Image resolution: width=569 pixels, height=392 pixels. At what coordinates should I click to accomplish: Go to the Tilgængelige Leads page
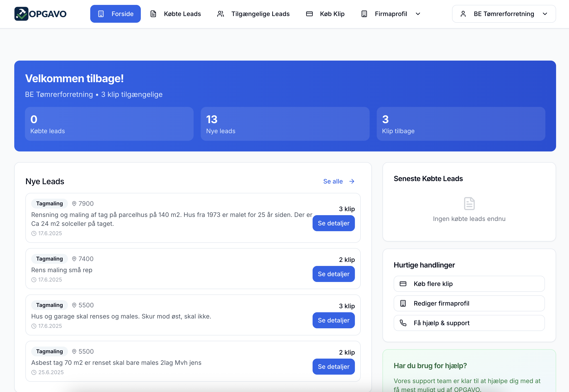pyautogui.click(x=260, y=14)
